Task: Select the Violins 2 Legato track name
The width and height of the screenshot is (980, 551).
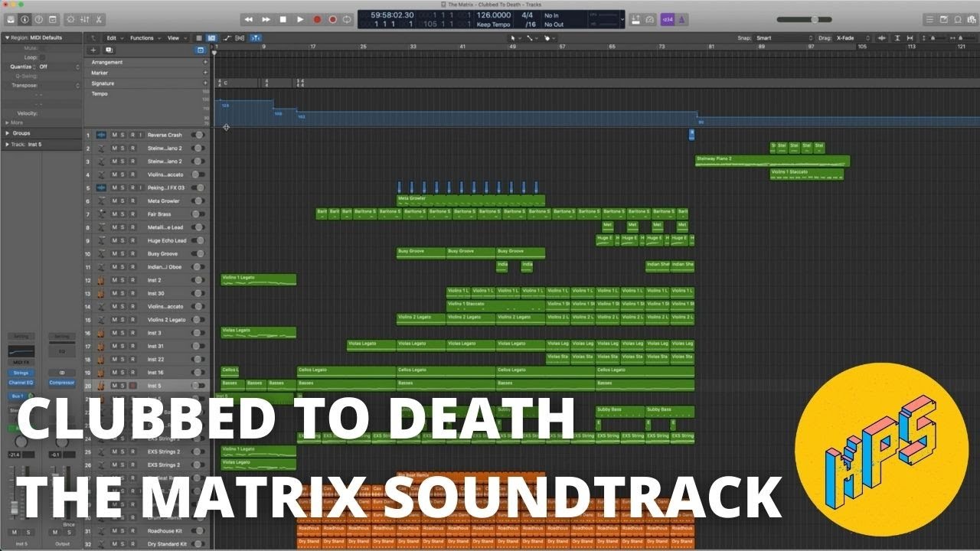Action: [x=166, y=320]
